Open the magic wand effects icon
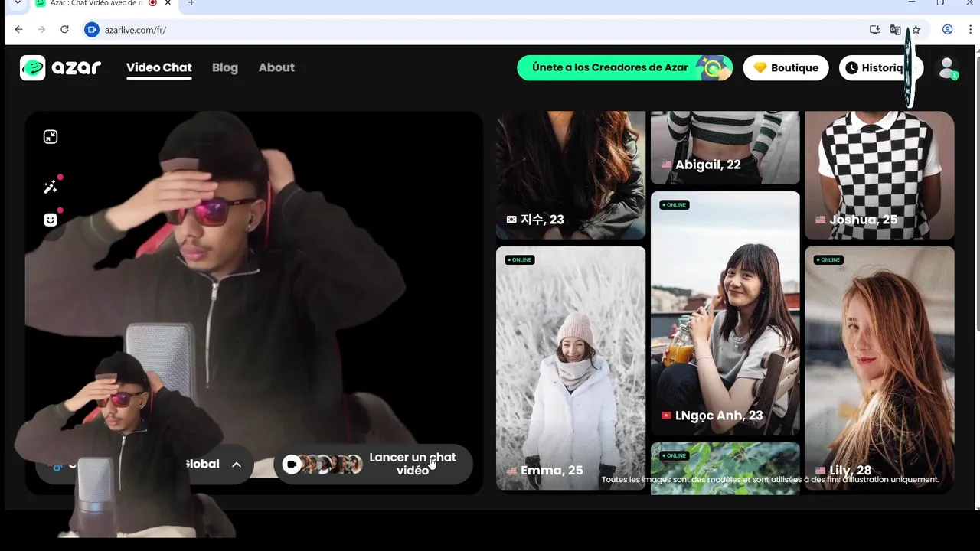This screenshot has height=551, width=980. [51, 187]
